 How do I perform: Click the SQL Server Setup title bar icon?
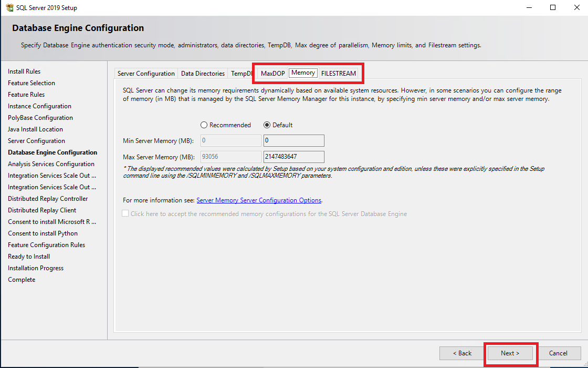(x=10, y=7)
